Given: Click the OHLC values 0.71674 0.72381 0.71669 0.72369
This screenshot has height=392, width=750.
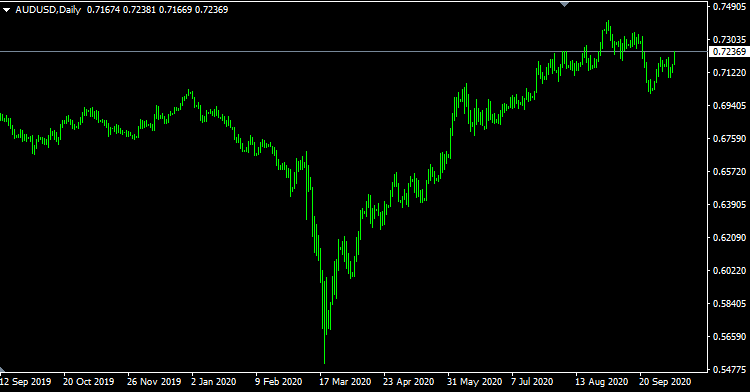Looking at the screenshot, I should coord(157,10).
